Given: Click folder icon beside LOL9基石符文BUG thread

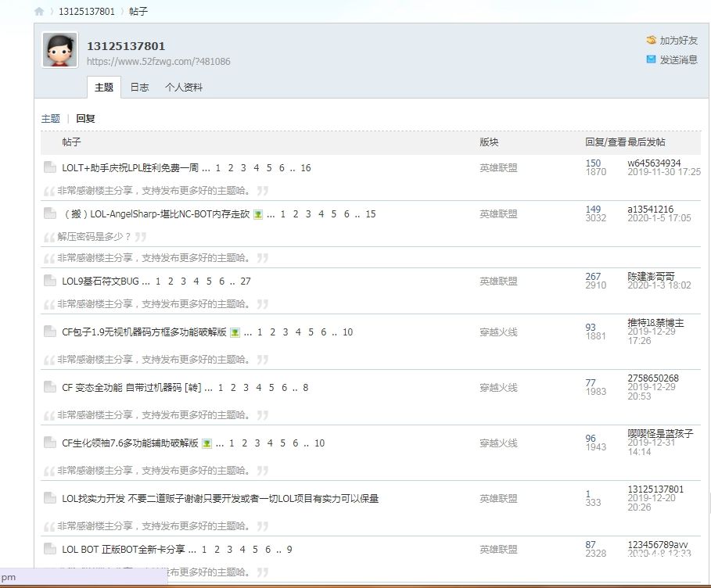Looking at the screenshot, I should [49, 281].
